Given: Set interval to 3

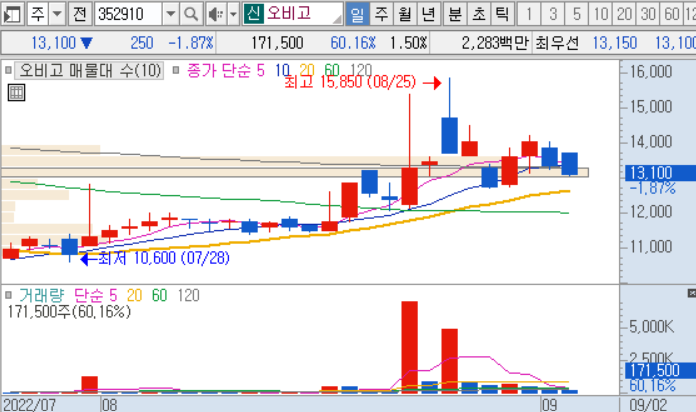Looking at the screenshot, I should coord(553,14).
